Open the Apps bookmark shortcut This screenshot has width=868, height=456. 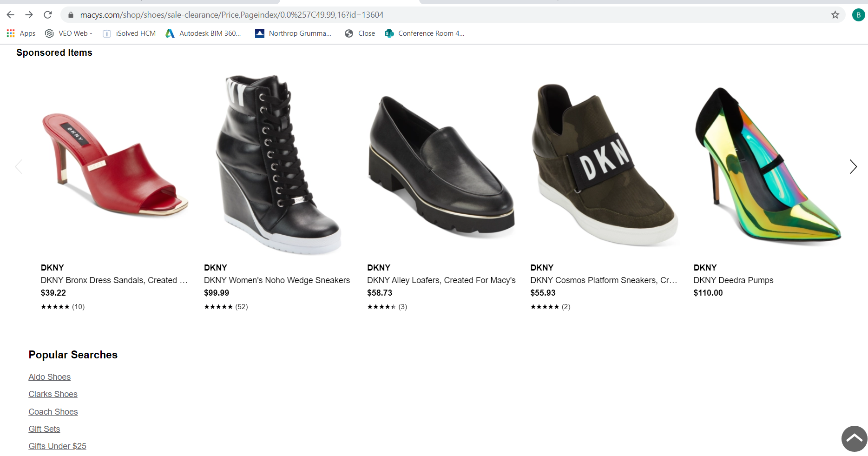21,33
